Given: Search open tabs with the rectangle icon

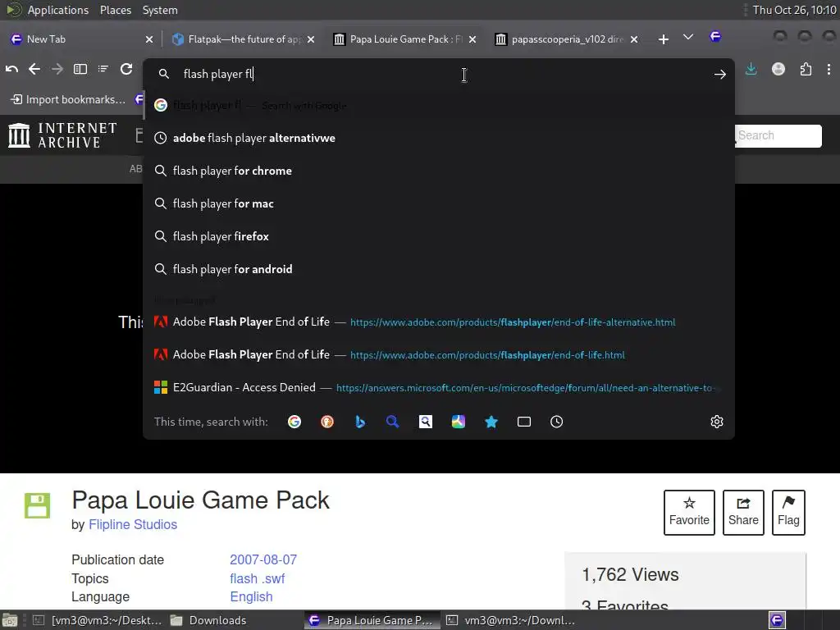Looking at the screenshot, I should coord(524,422).
